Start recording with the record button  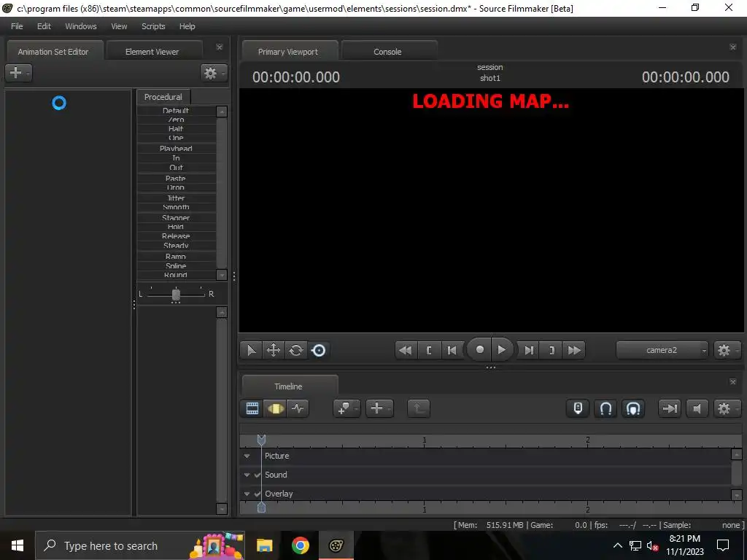point(479,350)
